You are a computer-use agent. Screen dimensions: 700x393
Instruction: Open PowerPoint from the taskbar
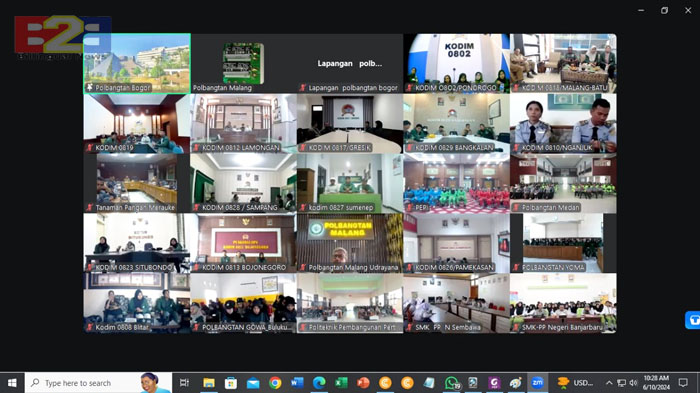[x=363, y=383]
